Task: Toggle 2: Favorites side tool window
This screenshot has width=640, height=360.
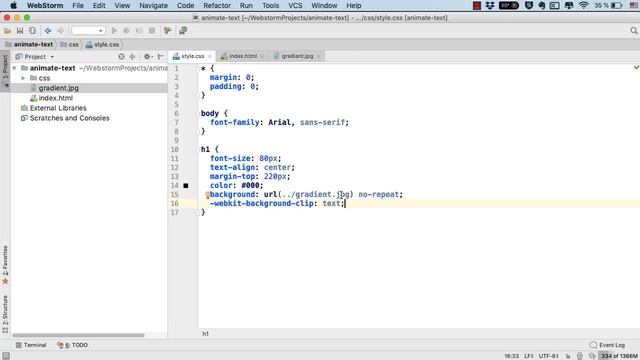Action: point(5,264)
